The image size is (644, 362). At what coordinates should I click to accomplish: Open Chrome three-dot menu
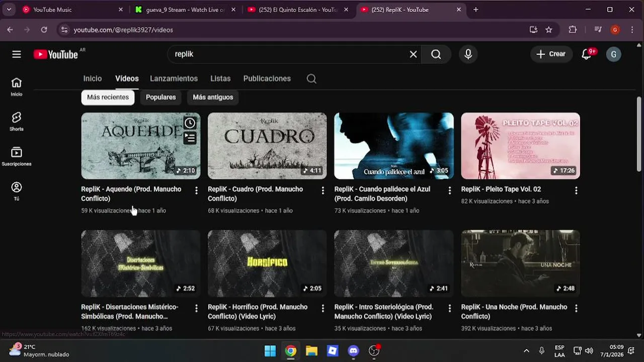632,30
